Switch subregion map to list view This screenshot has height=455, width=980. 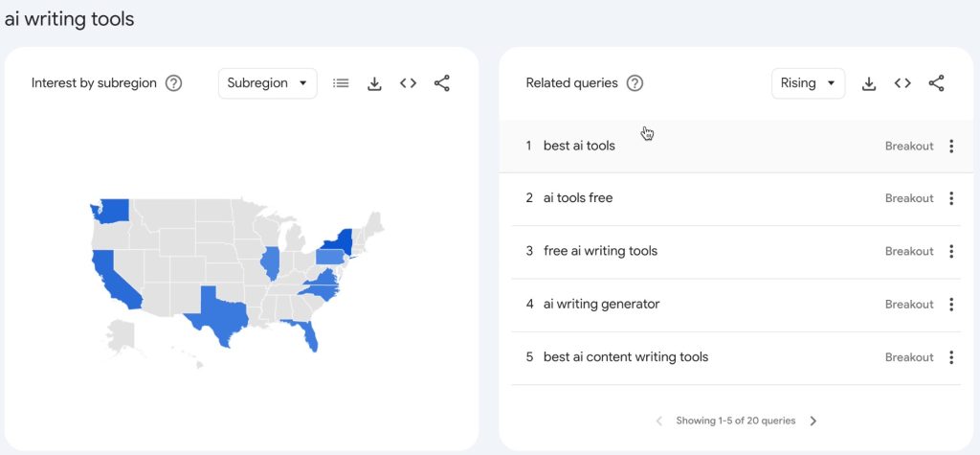coord(341,83)
